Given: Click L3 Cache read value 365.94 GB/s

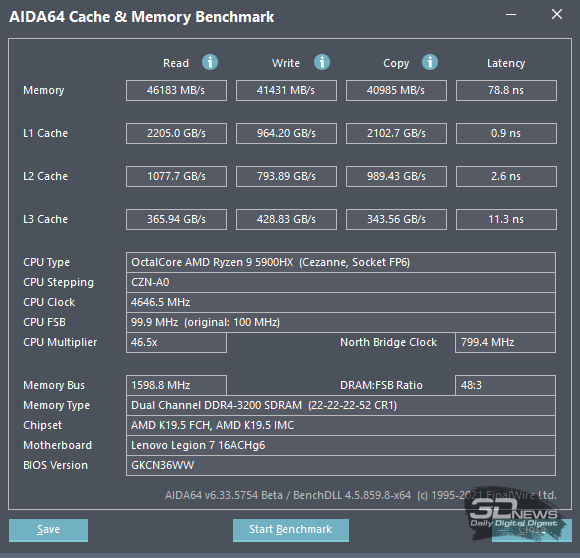Looking at the screenshot, I should coord(176,219).
